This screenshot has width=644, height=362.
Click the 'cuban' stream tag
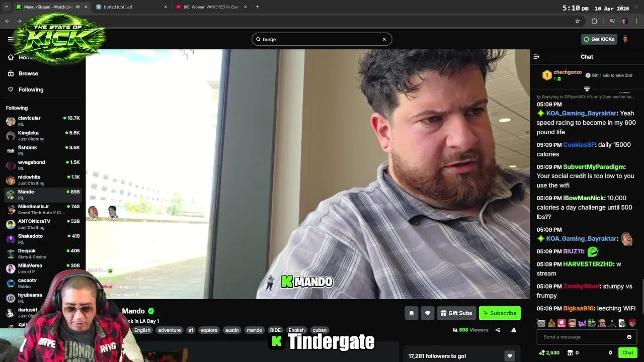point(319,330)
